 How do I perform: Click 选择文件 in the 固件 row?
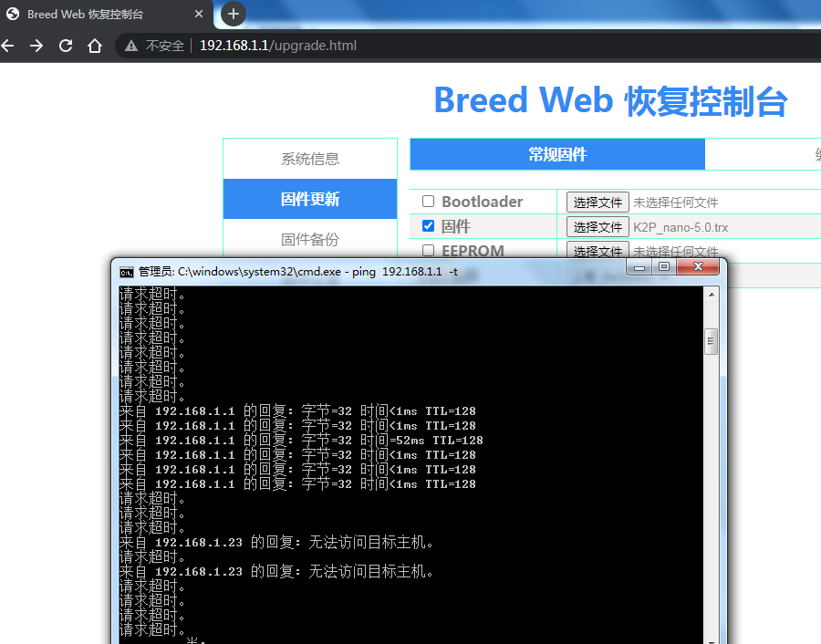[598, 227]
